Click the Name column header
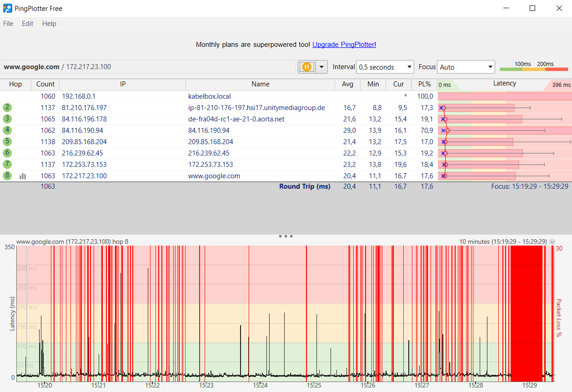 pos(261,84)
